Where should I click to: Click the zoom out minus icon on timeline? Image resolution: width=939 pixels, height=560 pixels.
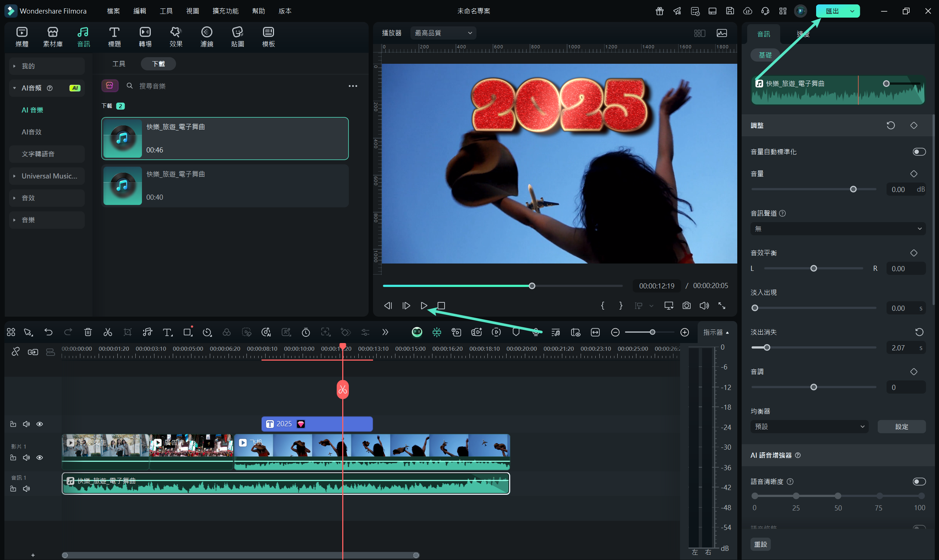click(615, 332)
